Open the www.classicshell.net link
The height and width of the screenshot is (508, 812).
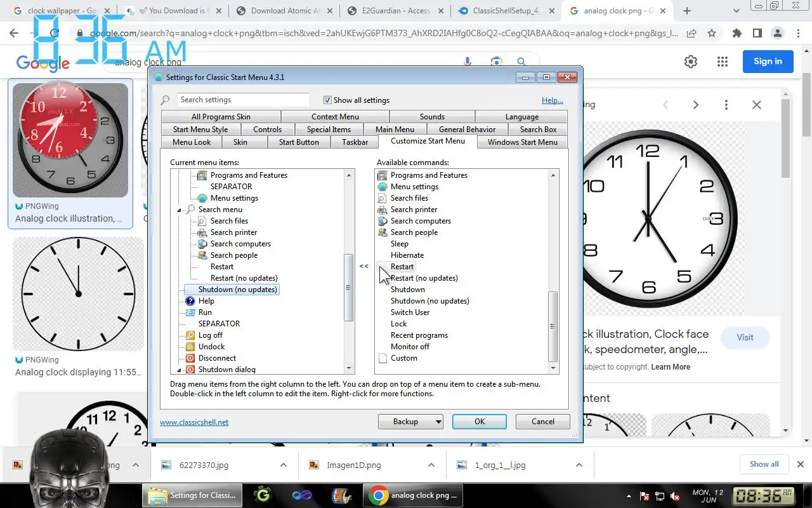(194, 422)
